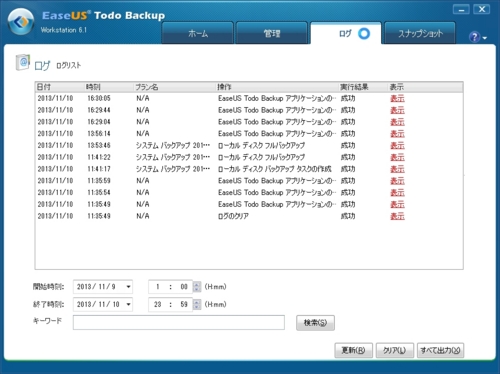View details for the 13:53:46 log entry
This screenshot has height=374, width=500.
[397, 145]
